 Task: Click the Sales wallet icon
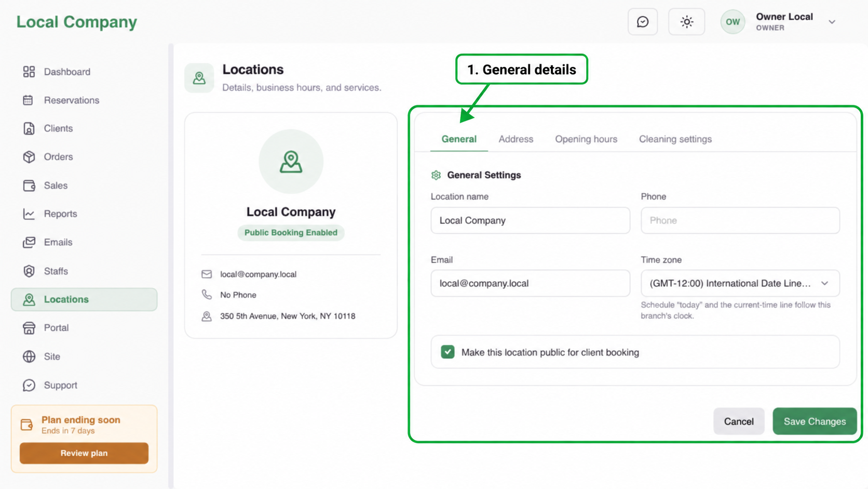(29, 186)
